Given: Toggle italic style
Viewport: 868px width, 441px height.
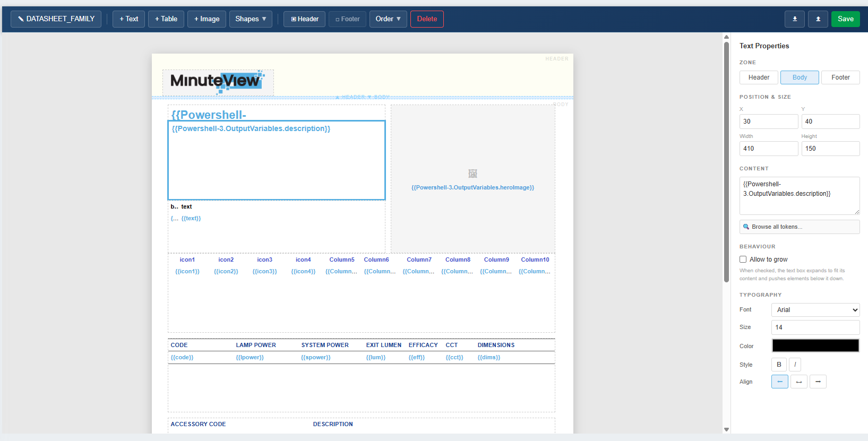Looking at the screenshot, I should pyautogui.click(x=795, y=365).
